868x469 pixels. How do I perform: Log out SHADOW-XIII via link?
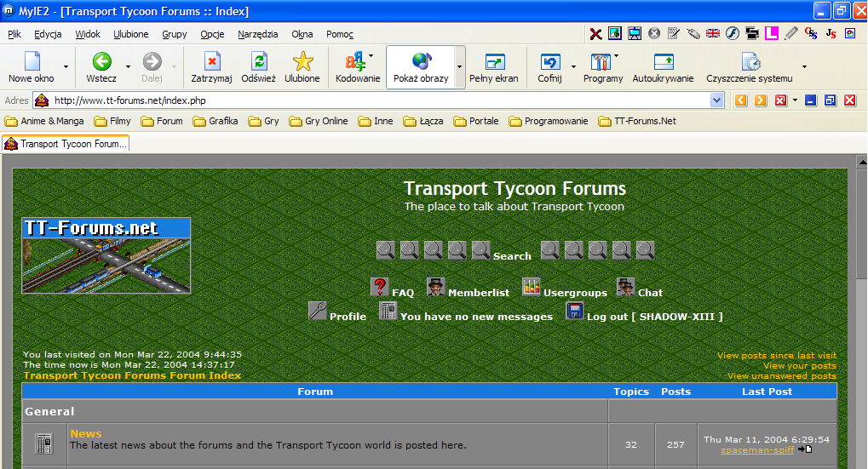pos(654,317)
